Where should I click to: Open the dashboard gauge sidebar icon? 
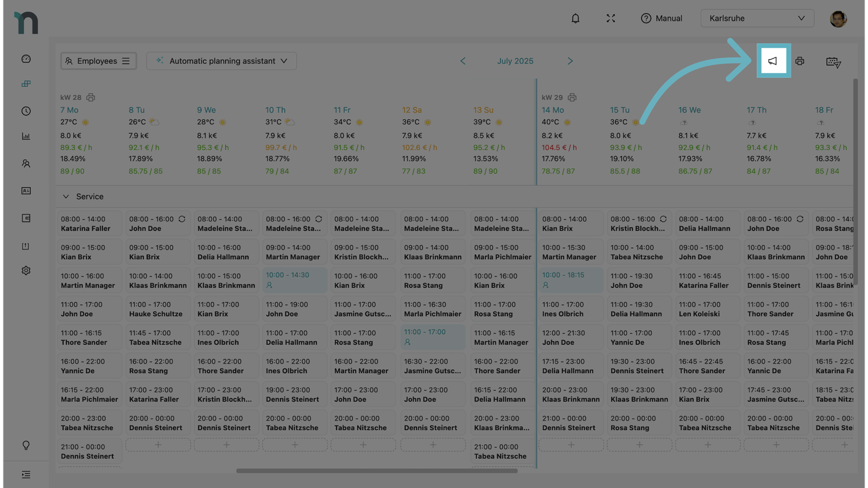(26, 59)
